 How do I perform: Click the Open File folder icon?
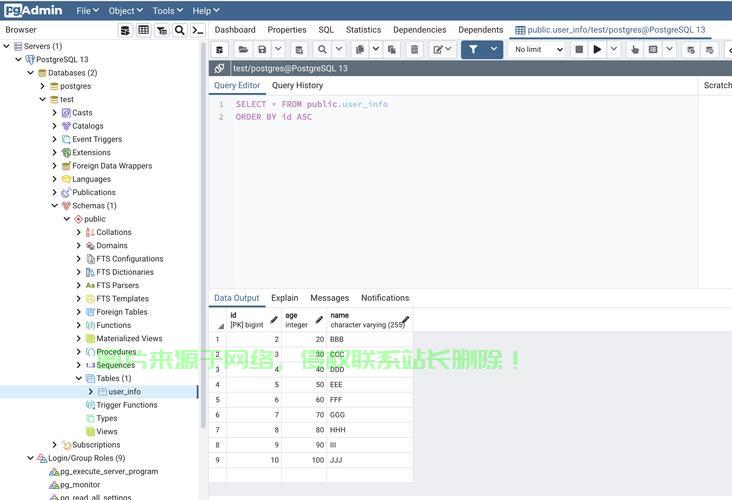(243, 49)
